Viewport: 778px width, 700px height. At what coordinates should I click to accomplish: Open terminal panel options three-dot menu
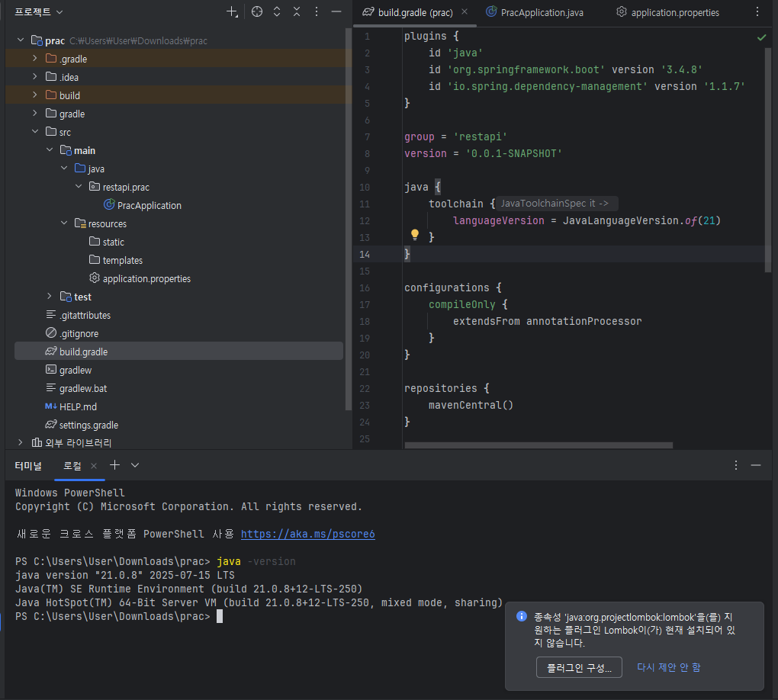[x=736, y=465]
